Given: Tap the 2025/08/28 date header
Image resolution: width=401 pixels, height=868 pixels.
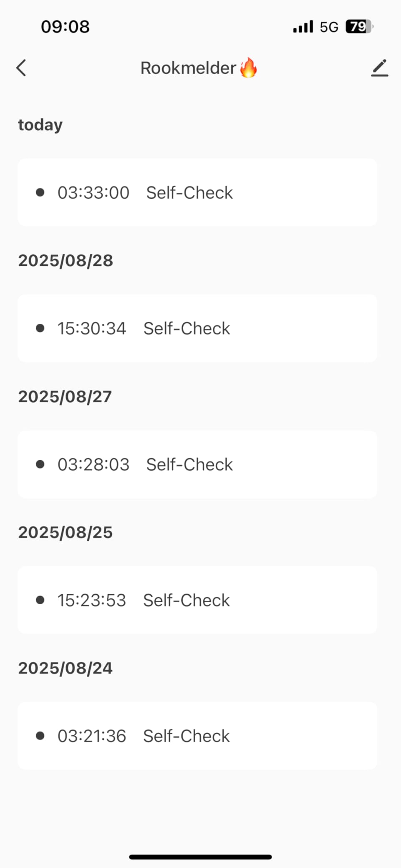Looking at the screenshot, I should (x=66, y=260).
